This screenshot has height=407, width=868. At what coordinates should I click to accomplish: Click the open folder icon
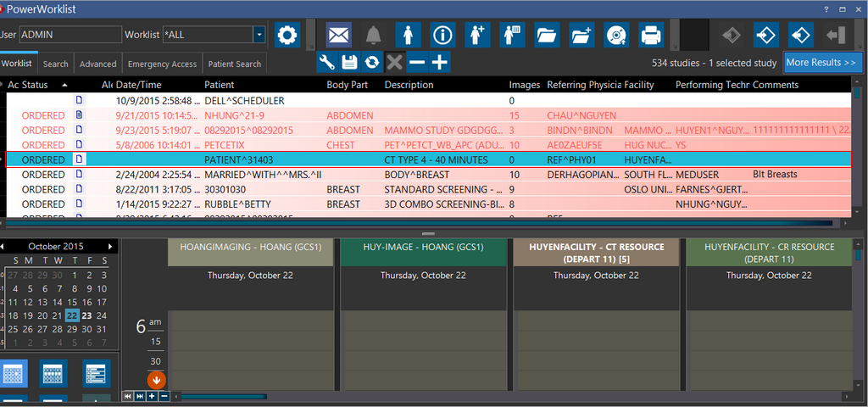tap(547, 36)
